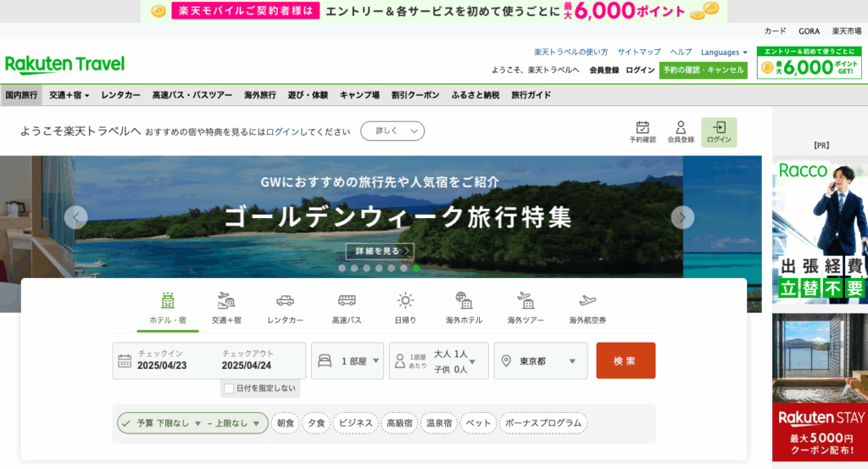Open キャンプ場 in navigation bar
Viewport: 868px width, 469px height.
(359, 95)
